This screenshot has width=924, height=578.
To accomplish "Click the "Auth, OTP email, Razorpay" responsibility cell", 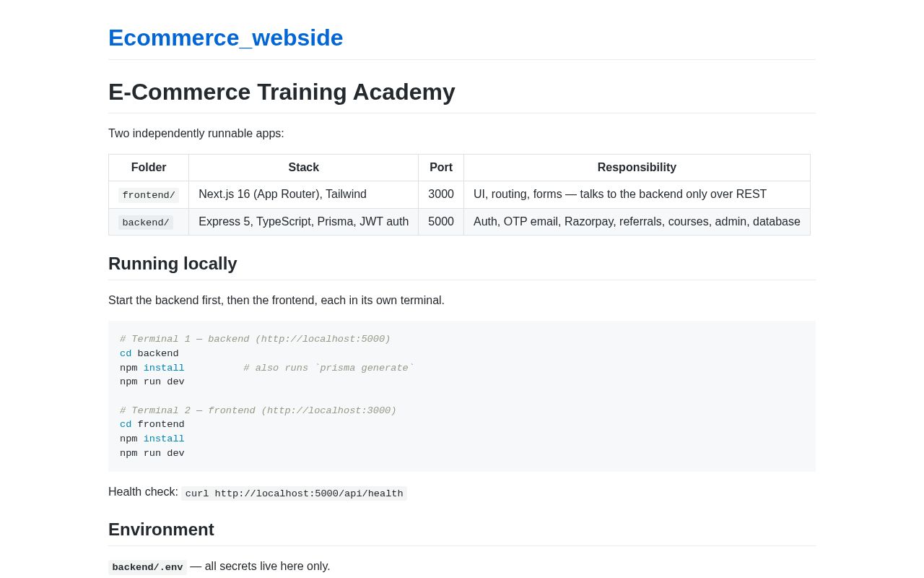I will coord(637,222).
